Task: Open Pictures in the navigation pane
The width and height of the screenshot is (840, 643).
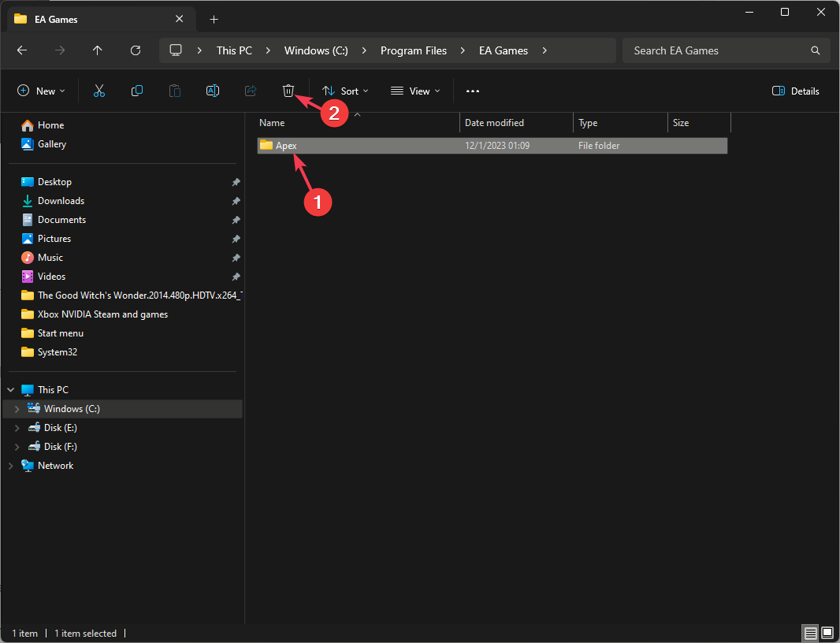Action: point(54,239)
